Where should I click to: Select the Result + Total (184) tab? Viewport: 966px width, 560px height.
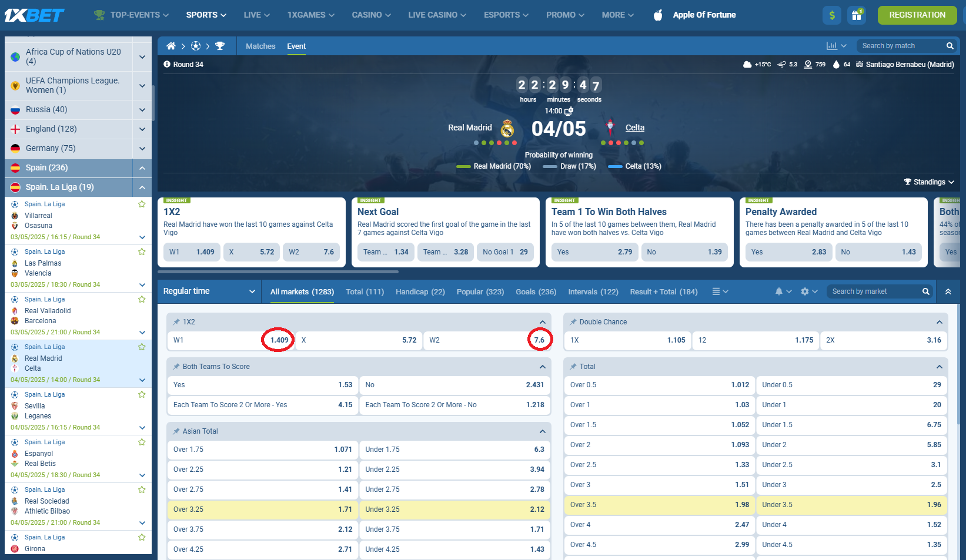pos(663,291)
